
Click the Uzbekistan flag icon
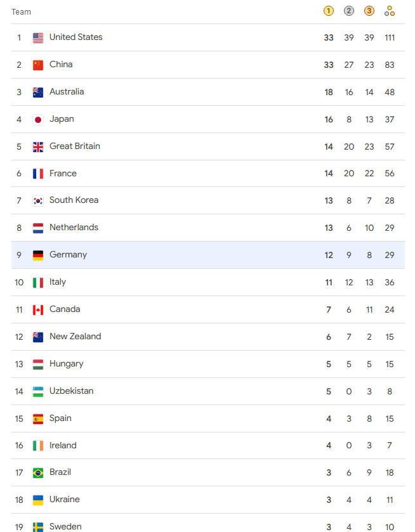(38, 391)
